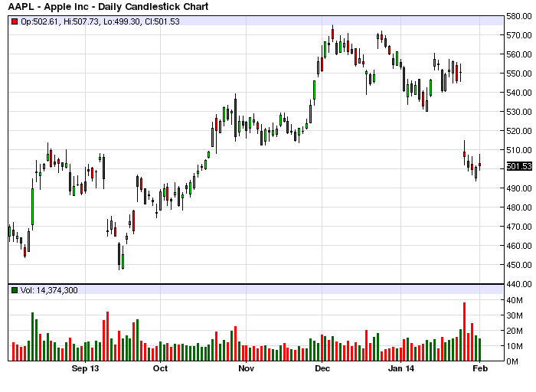The width and height of the screenshot is (536, 392).
Task: Click the 'Sep 13' date axis label
Action: (85, 368)
